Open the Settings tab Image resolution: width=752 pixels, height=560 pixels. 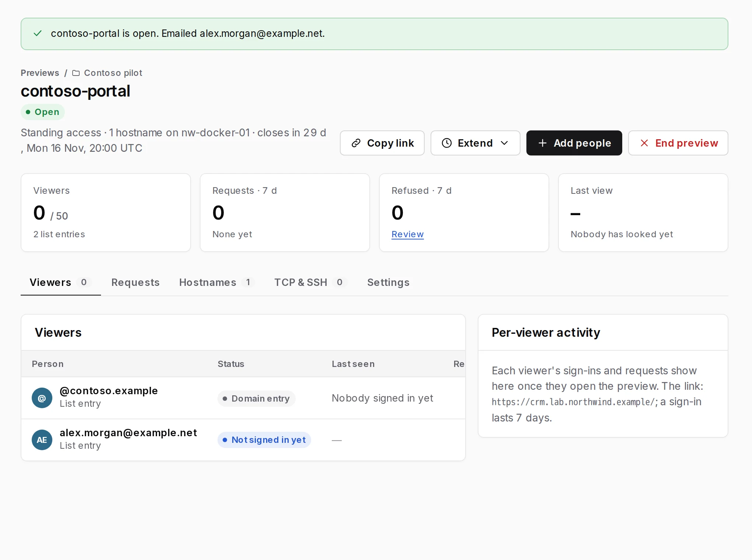(388, 282)
